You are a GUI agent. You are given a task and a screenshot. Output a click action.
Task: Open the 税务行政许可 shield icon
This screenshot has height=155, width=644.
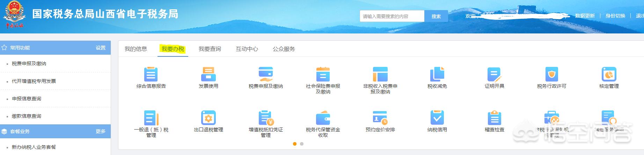[x=552, y=74]
